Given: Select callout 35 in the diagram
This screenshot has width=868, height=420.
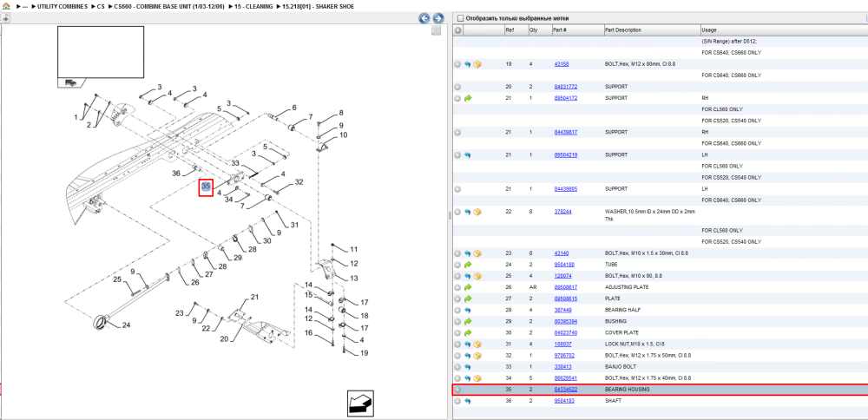Looking at the screenshot, I should point(206,187).
